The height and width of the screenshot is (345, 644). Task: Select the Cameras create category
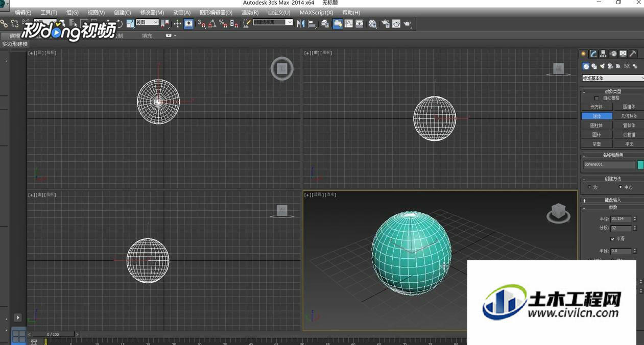tap(610, 66)
